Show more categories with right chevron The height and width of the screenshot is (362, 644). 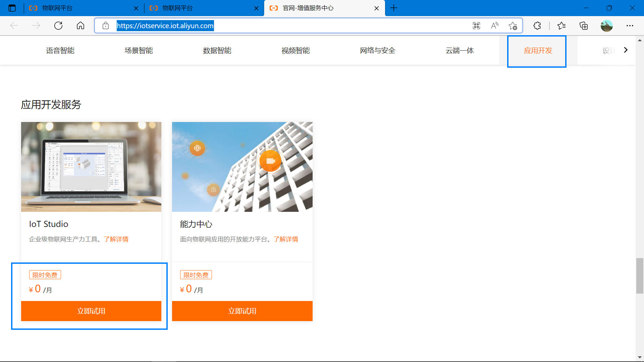coord(626,50)
